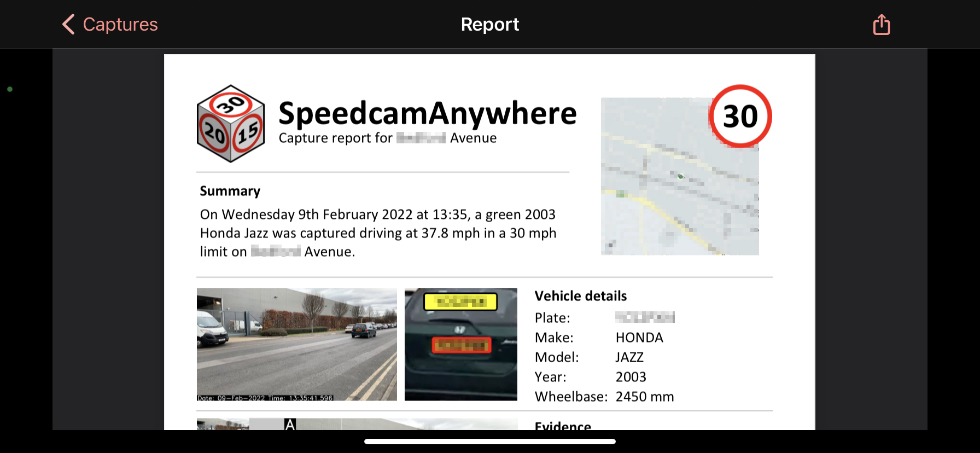Viewport: 980px width, 453px height.
Task: Tap the summary paragraph text
Action: (378, 233)
